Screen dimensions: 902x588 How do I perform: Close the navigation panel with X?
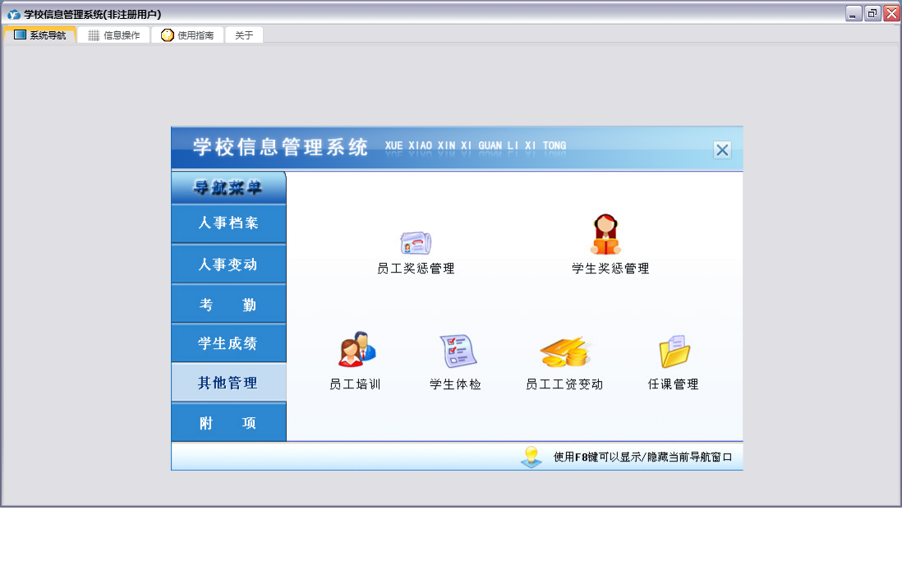point(722,150)
